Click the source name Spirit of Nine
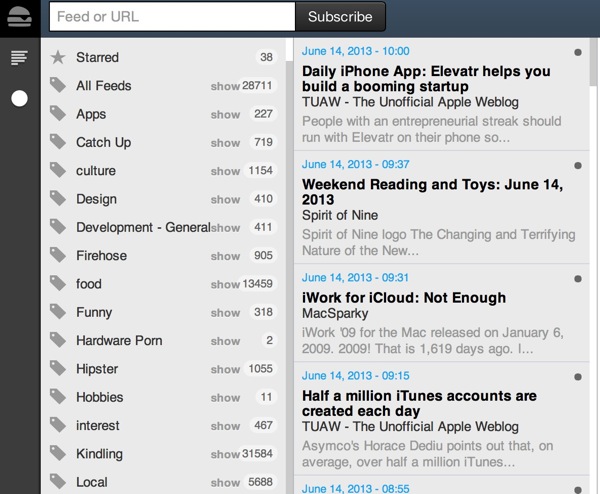Screen dimensions: 600x494 pos(340,215)
